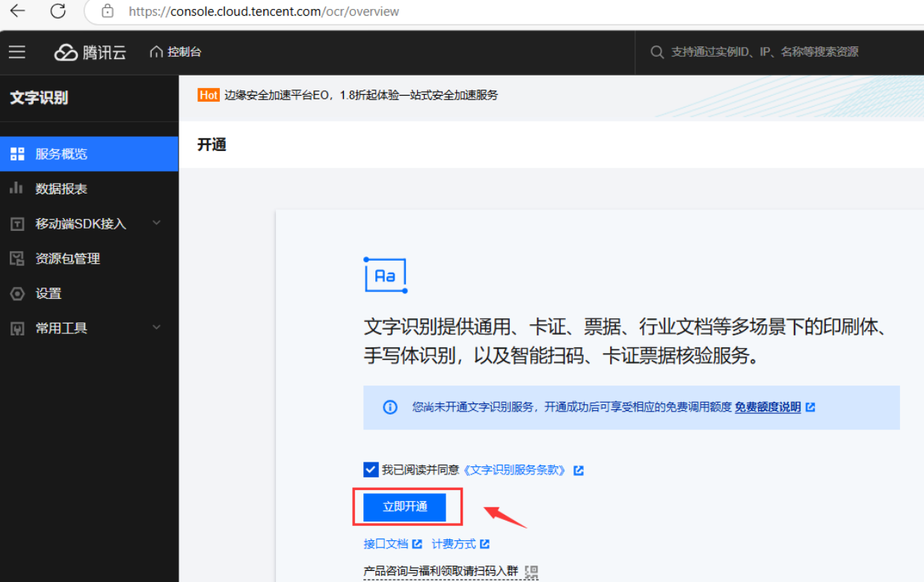Expand the 常用工具 chevron
The width and height of the screenshot is (924, 582).
coord(156,327)
